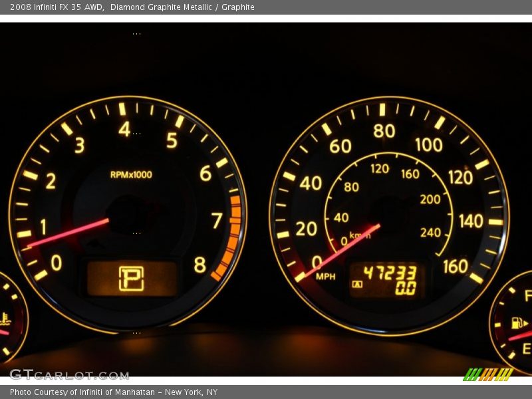Select the speedometer red needle
This screenshot has height=399, width=532.
pos(339,252)
